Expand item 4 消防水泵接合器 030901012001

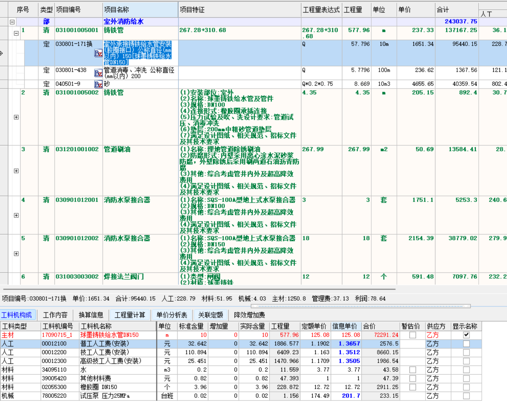point(16,215)
